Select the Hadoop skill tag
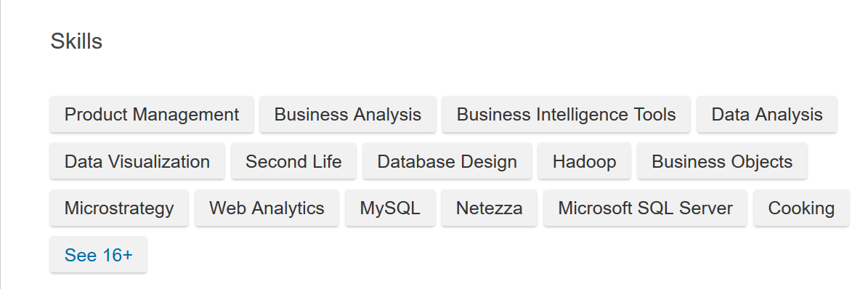 click(x=584, y=162)
